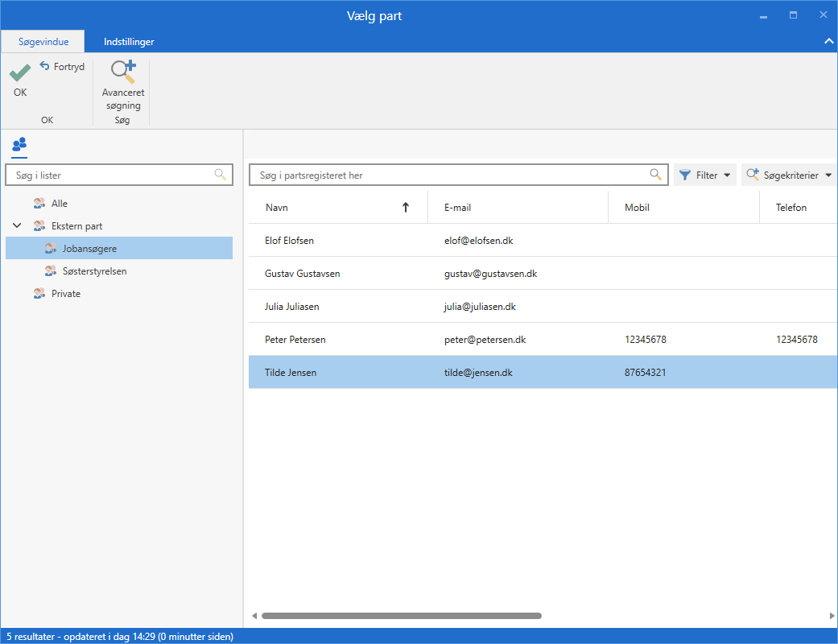The width and height of the screenshot is (838, 644).
Task: Open Avanceret søgning magnifier icon
Action: [x=123, y=72]
